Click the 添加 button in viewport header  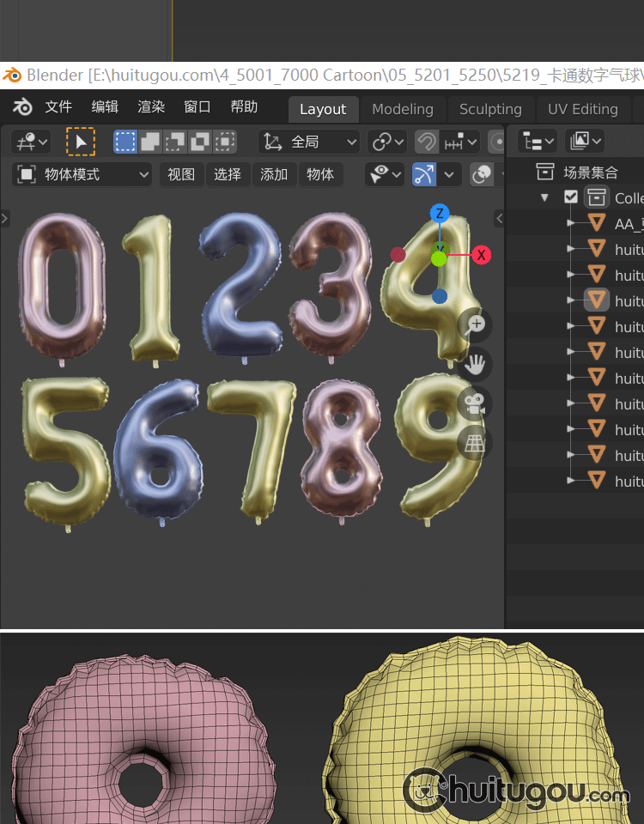coord(274,174)
